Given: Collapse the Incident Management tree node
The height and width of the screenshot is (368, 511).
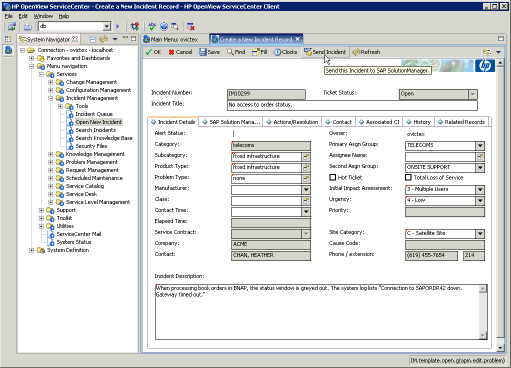Looking at the screenshot, I should [51, 98].
